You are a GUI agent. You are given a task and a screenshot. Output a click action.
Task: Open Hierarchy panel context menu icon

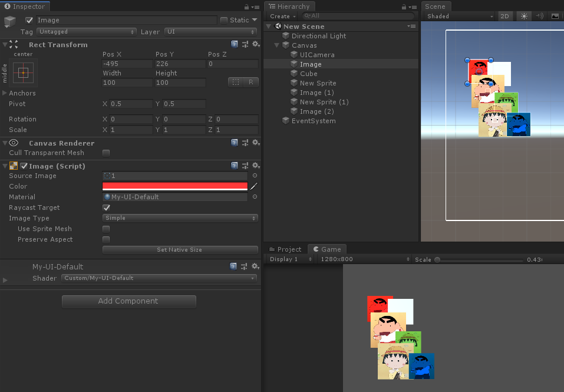pos(413,7)
